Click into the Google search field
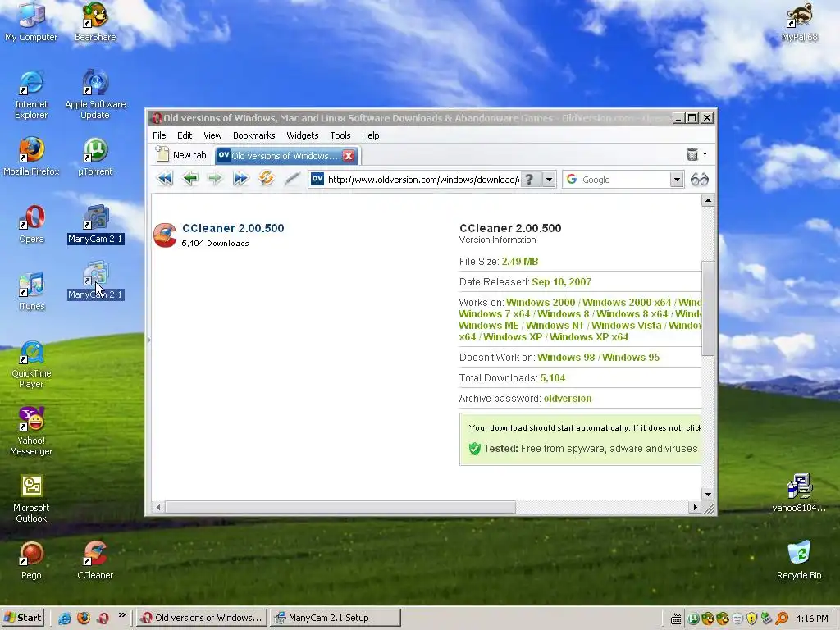 [624, 180]
